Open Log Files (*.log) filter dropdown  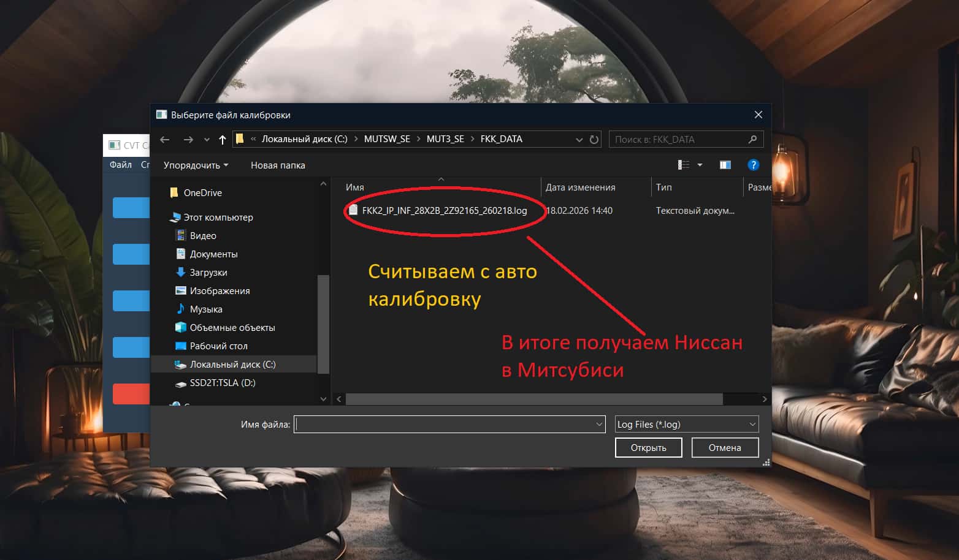[x=687, y=424]
